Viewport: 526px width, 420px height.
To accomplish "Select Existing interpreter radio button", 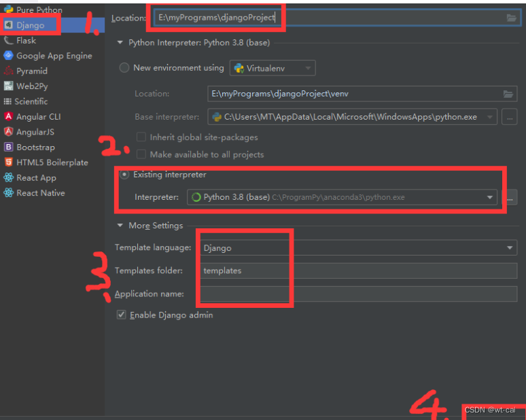I will (x=124, y=175).
